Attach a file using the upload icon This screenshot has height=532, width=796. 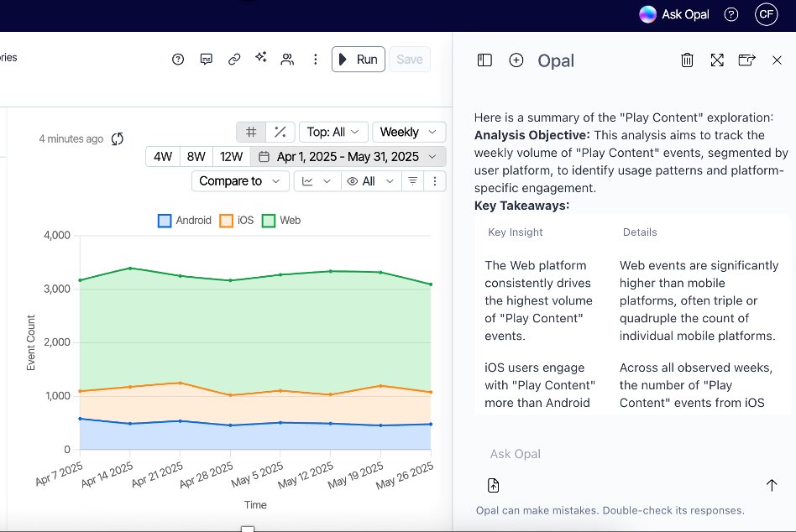[494, 485]
